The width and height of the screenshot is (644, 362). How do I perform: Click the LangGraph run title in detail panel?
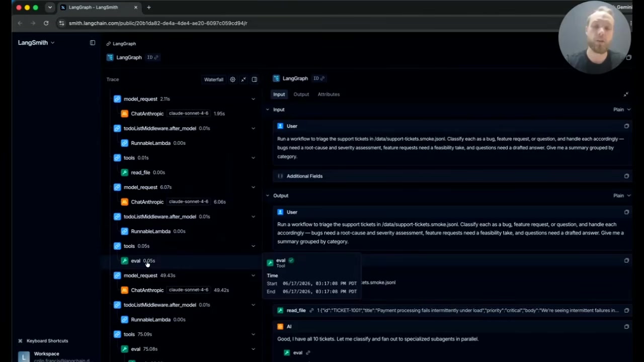tap(295, 78)
